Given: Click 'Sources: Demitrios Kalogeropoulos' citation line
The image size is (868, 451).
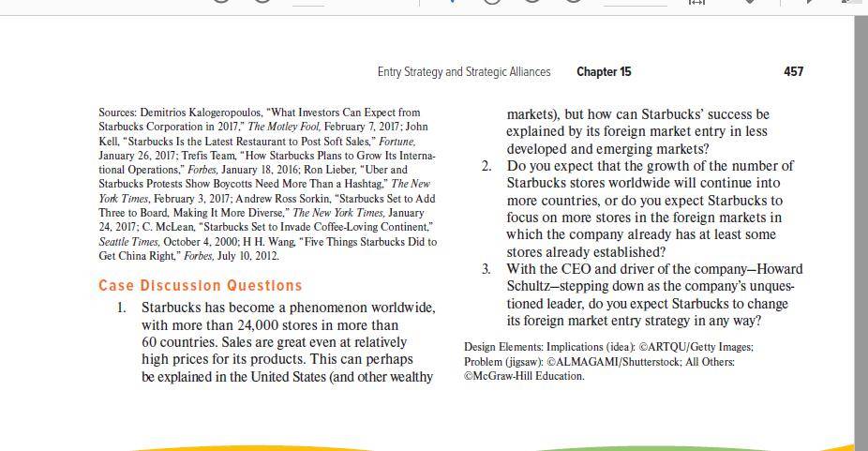Looking at the screenshot, I should [260, 112].
